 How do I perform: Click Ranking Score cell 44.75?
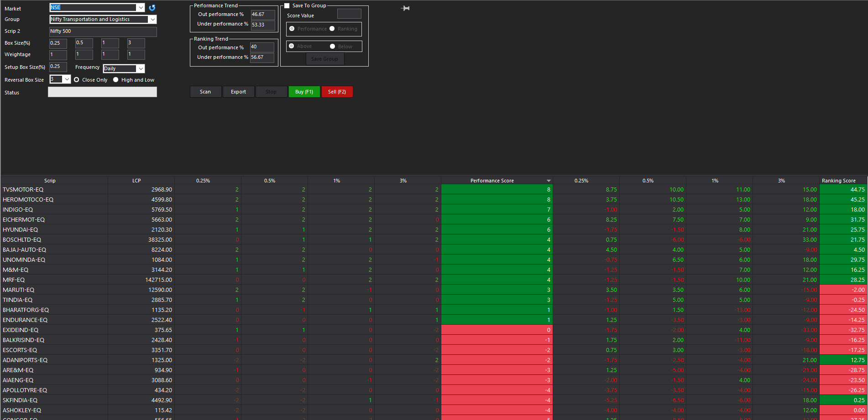click(843, 190)
